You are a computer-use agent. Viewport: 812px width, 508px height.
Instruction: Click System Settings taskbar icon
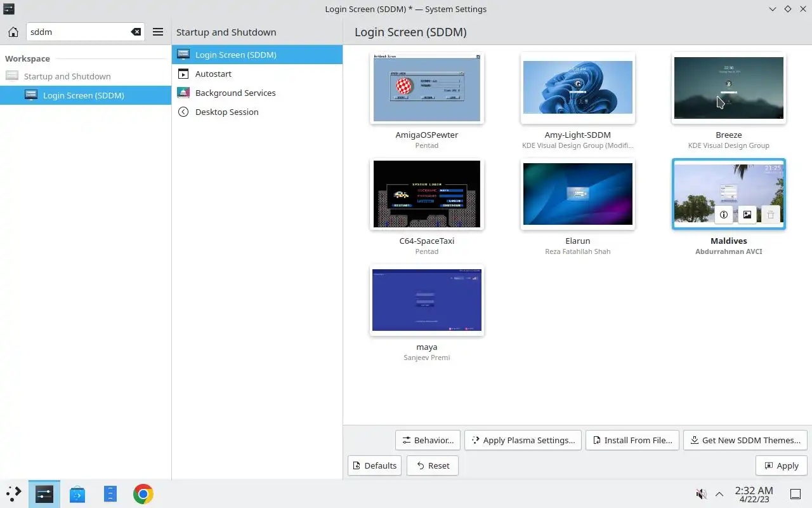(44, 494)
